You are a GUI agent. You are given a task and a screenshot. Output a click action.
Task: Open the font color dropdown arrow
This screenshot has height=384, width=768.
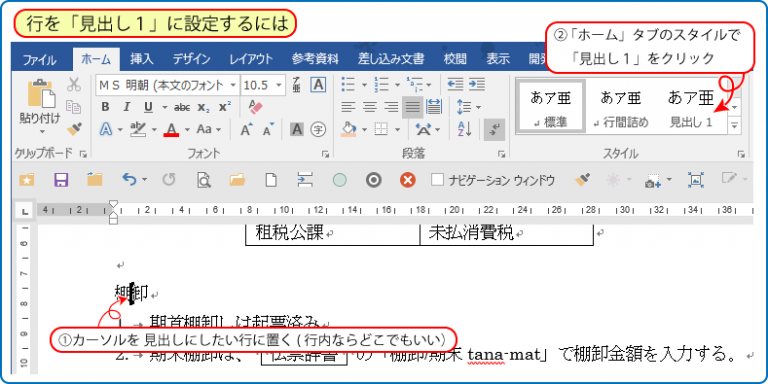pyautogui.click(x=187, y=130)
